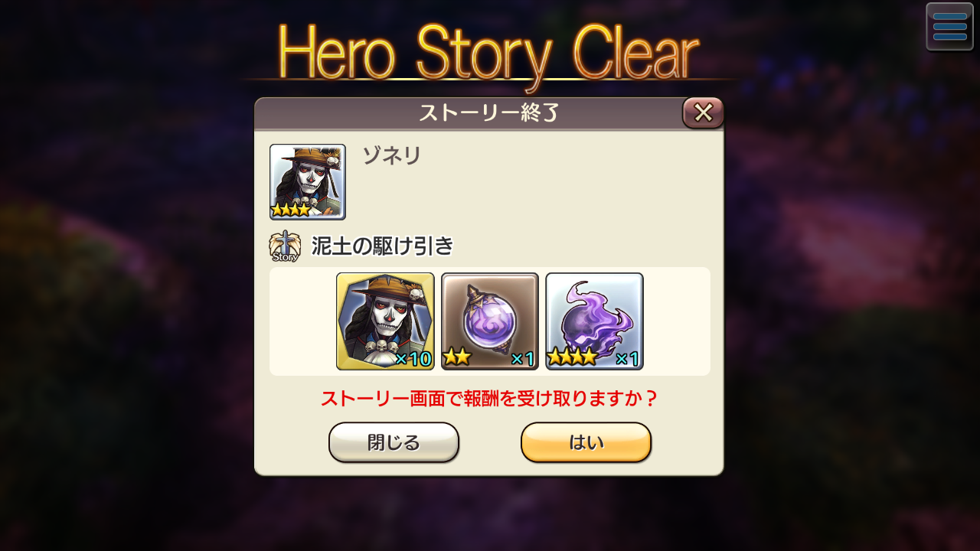
Task: Tap the three stars on flame item
Action: (571, 357)
